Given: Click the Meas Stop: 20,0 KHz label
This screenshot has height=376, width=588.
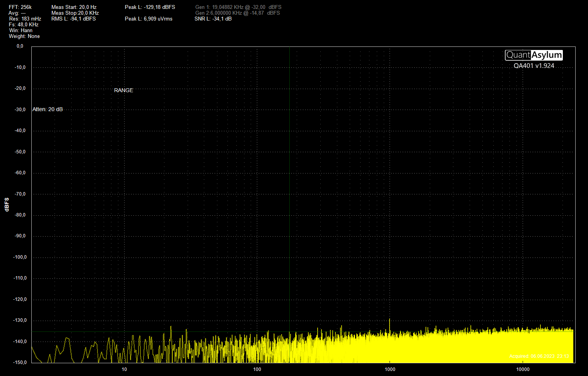Looking at the screenshot, I should [75, 13].
